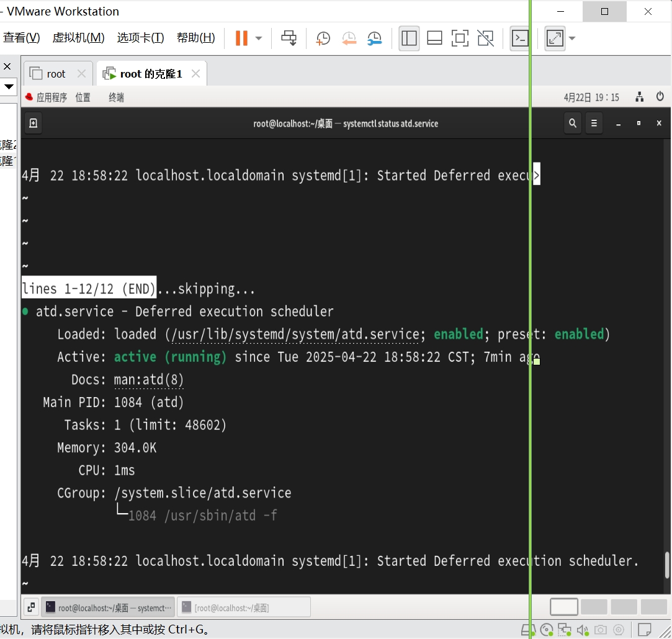Minimize the terminal window

point(618,123)
